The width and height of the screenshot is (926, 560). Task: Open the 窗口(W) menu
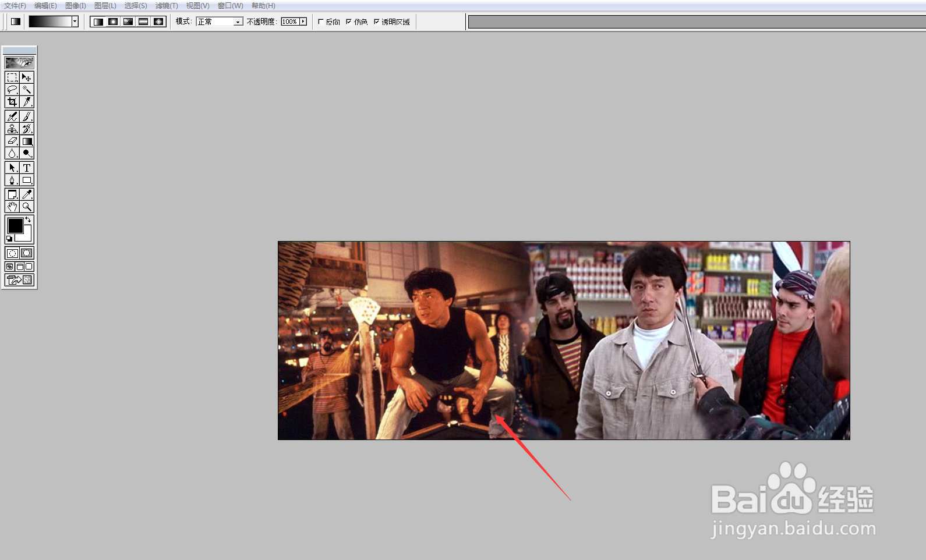[230, 6]
